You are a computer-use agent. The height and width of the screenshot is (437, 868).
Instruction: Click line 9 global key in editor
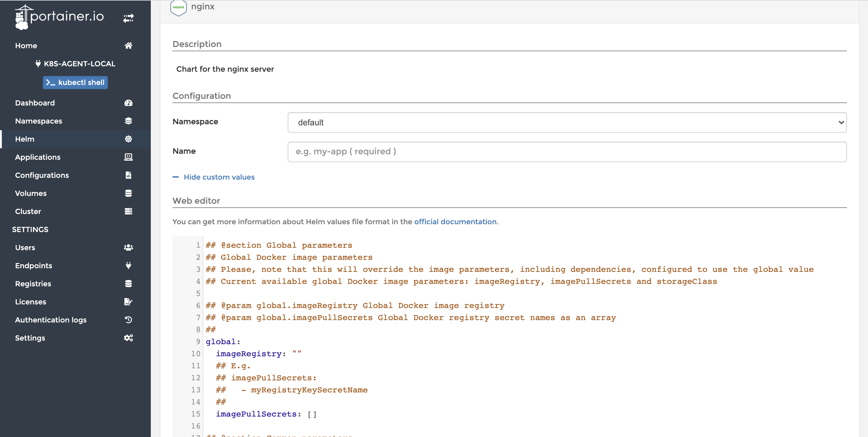(x=220, y=341)
